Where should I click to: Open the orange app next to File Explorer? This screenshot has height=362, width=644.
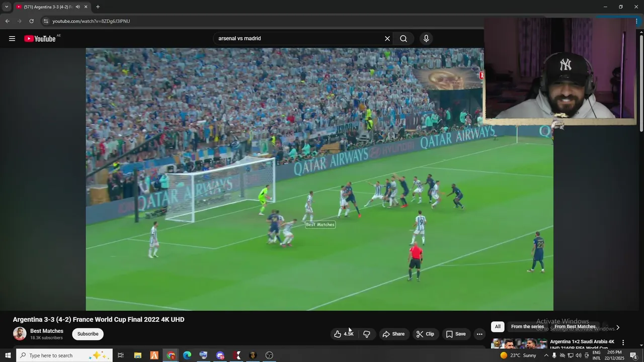tap(154, 355)
